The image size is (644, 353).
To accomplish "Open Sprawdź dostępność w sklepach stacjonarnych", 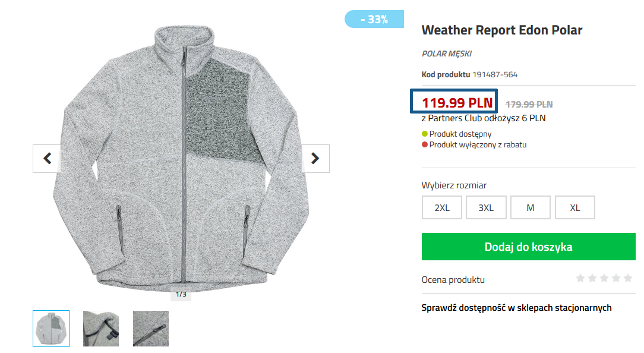I will point(516,308).
